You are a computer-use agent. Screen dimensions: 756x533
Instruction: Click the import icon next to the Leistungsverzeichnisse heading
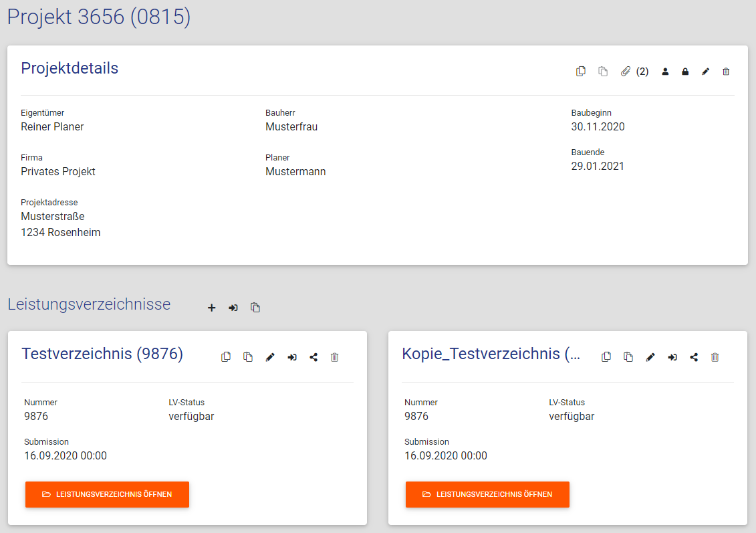(x=233, y=308)
